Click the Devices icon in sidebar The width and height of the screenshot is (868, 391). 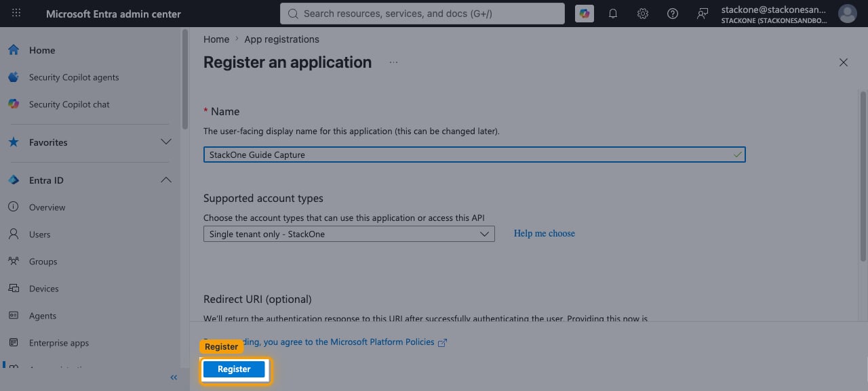[14, 289]
